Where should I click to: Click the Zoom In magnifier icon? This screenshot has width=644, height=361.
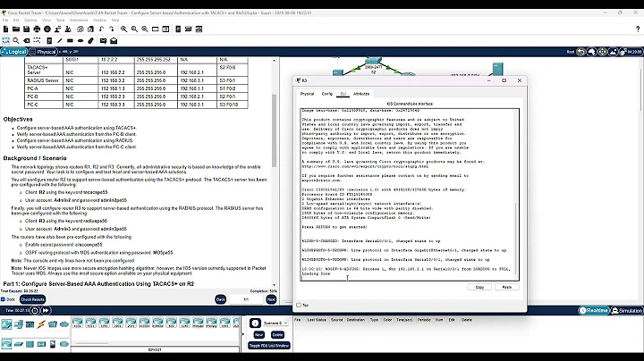point(123,29)
